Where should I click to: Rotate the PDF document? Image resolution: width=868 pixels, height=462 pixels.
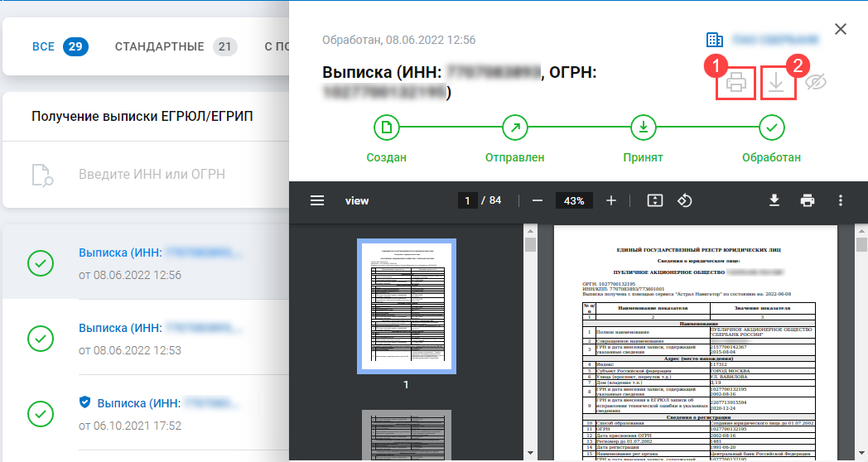[x=685, y=200]
